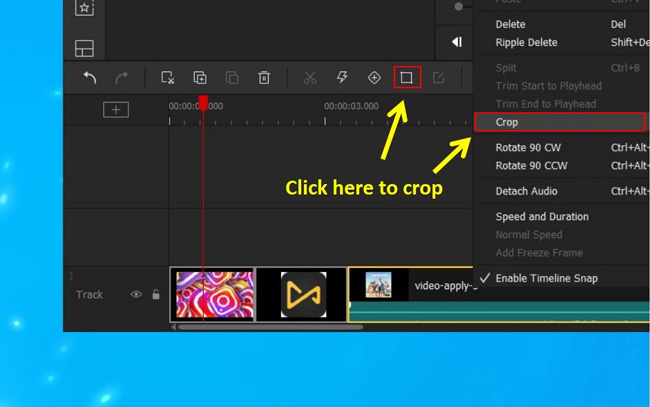Add a new track with the plus button

[x=116, y=109]
